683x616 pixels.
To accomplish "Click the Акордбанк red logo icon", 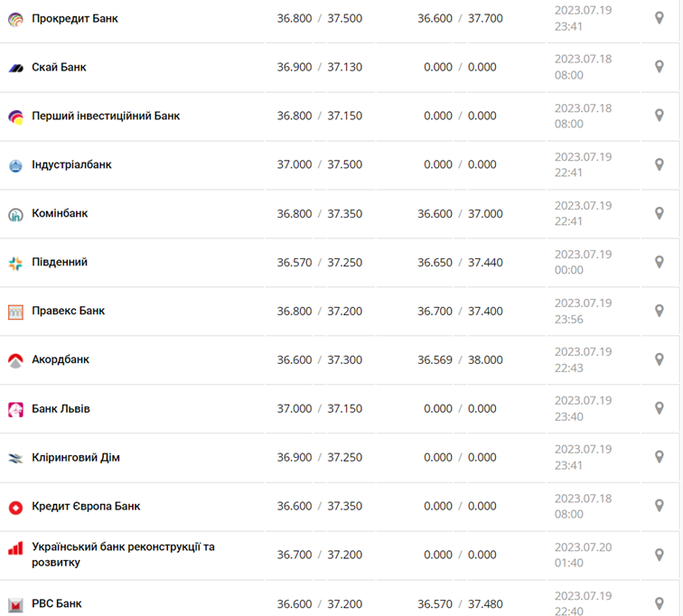I will pos(15,360).
